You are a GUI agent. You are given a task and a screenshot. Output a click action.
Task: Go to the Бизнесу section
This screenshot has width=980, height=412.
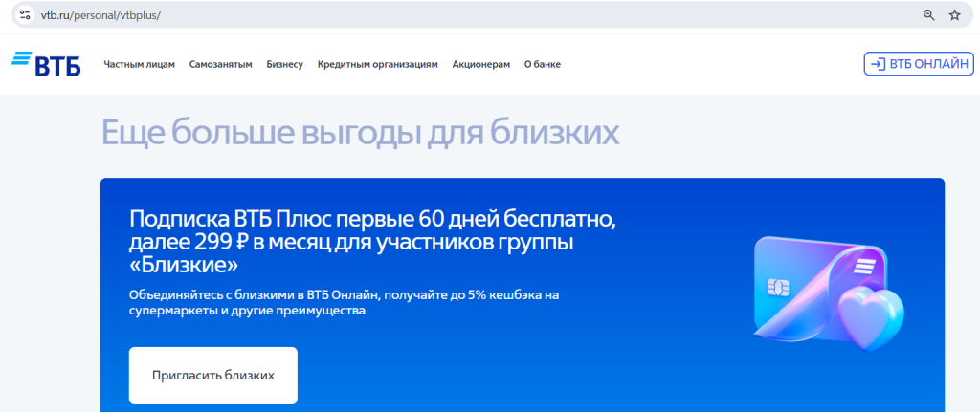[284, 64]
